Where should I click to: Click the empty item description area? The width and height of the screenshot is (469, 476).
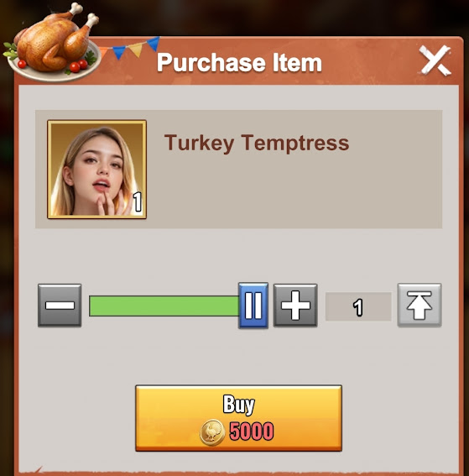pos(294,188)
